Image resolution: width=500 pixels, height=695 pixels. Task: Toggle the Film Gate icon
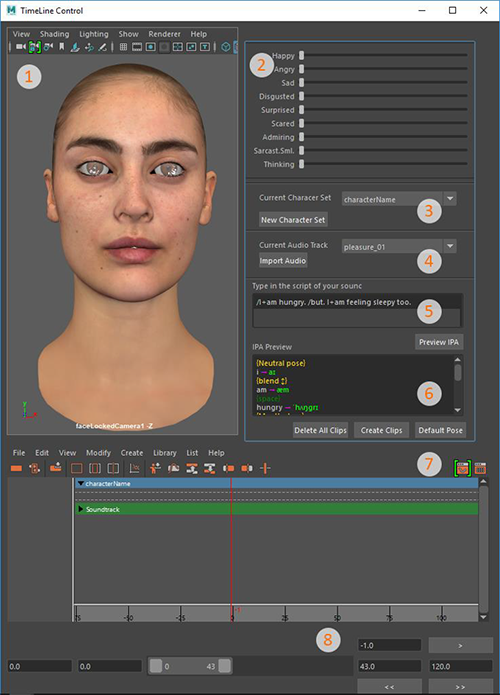137,47
